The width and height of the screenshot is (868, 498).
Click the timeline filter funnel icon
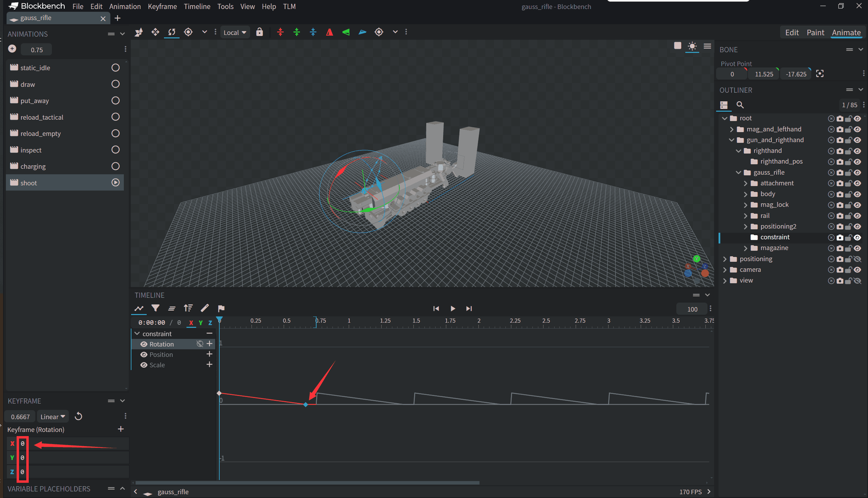click(156, 308)
